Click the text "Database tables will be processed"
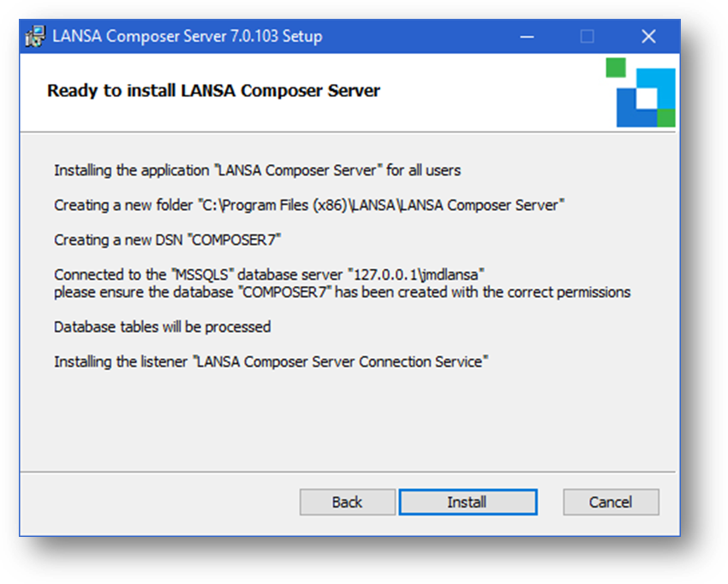Image resolution: width=728 pixels, height=584 pixels. [162, 326]
